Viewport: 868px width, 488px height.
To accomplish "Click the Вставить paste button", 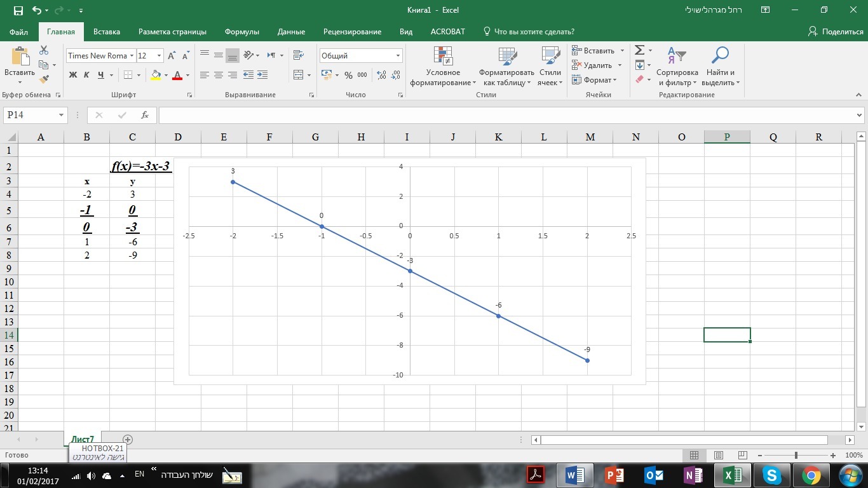I will (20, 66).
